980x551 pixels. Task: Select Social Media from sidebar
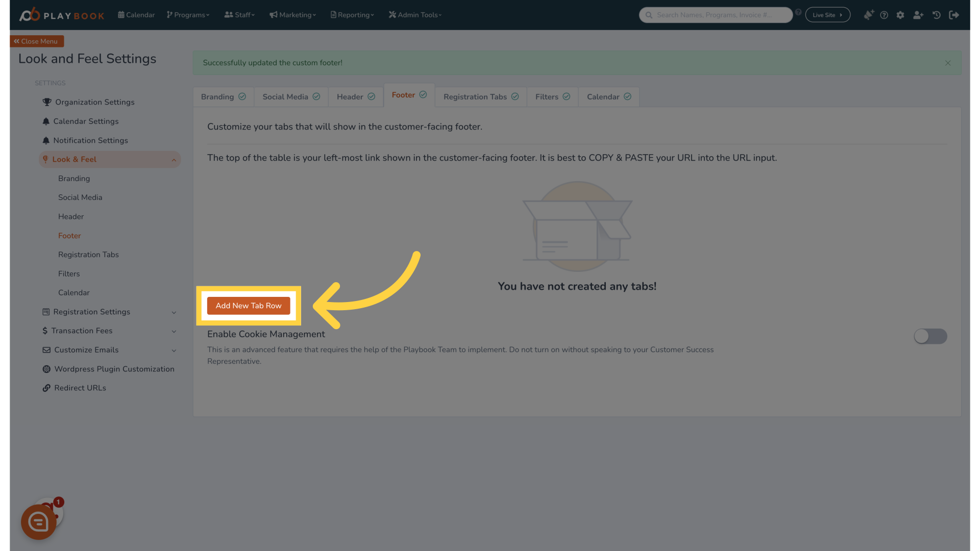click(x=80, y=197)
